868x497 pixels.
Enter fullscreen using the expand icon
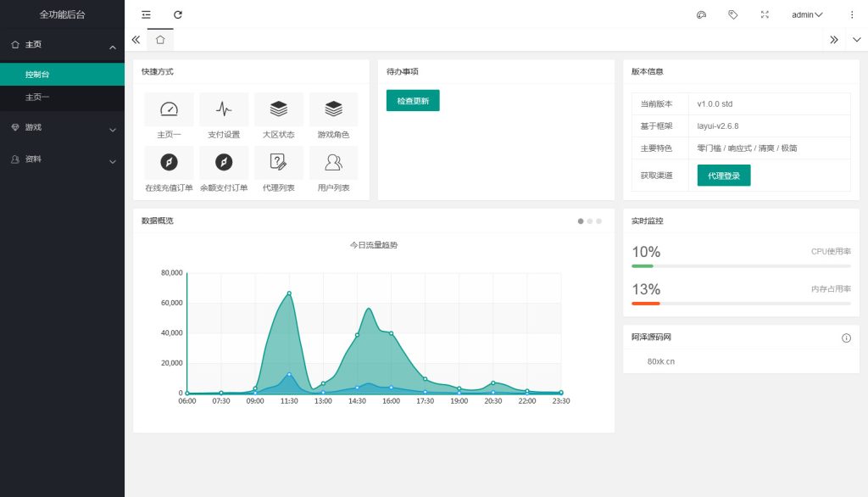(765, 14)
